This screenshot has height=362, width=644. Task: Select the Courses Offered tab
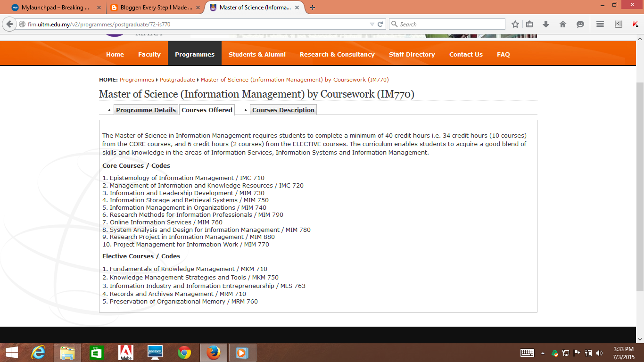tap(207, 110)
